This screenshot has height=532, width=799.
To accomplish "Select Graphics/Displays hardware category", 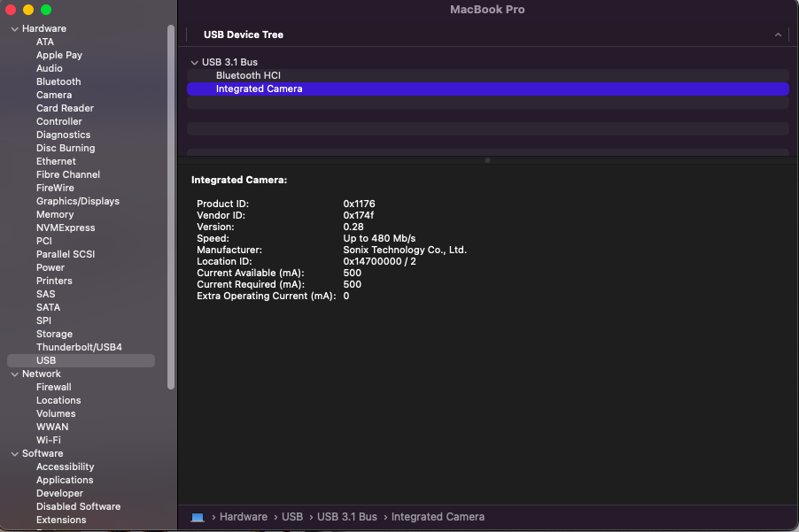I will point(77,201).
